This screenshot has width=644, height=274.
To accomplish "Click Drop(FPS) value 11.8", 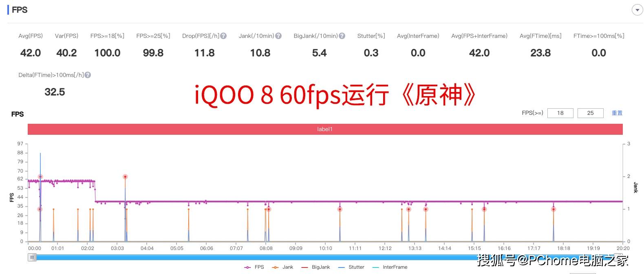I will click(x=204, y=53).
